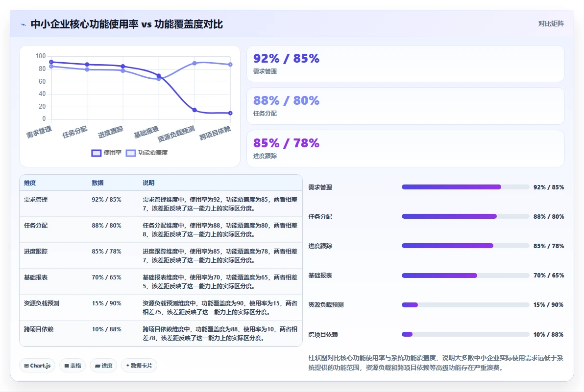Click the 85% / 78% value in table

click(x=106, y=252)
